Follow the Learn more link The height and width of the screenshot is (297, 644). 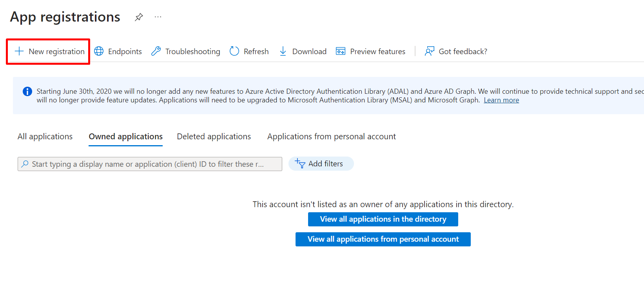point(501,100)
